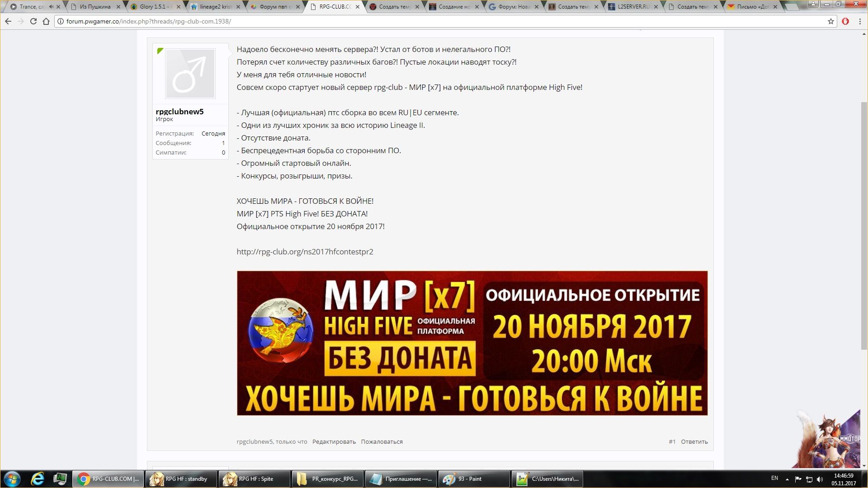
Task: Switch to the Glory 1.5.1 tab
Action: (154, 7)
